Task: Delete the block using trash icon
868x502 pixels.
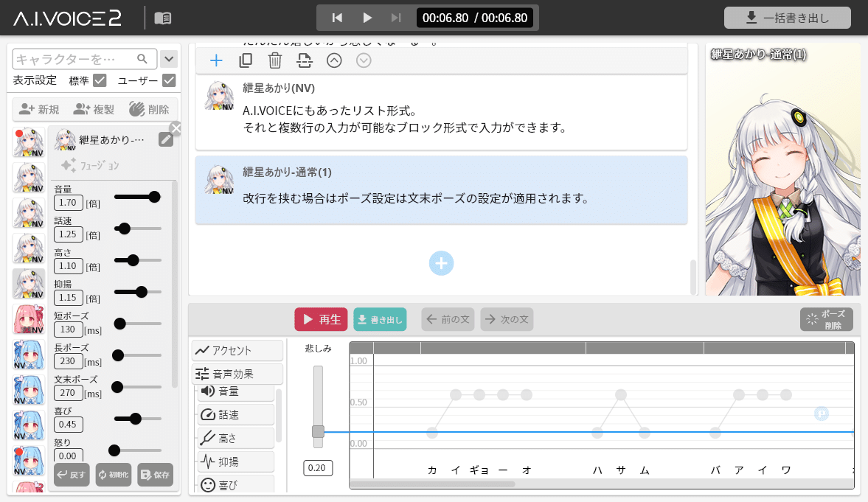Action: coord(275,60)
